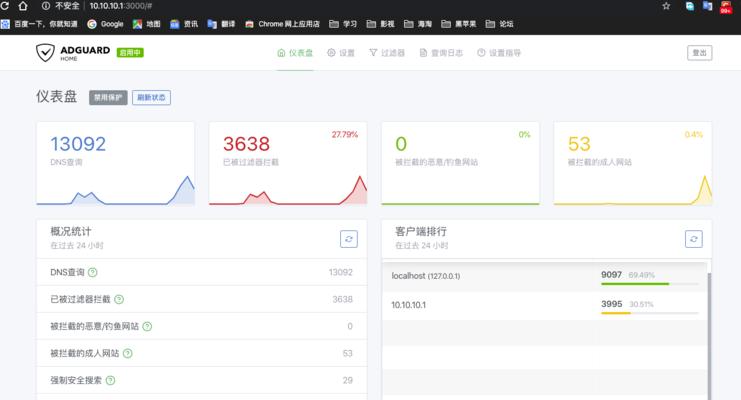
Task: Click the yellow progress bar for 10.10.10.1
Action: click(616, 313)
